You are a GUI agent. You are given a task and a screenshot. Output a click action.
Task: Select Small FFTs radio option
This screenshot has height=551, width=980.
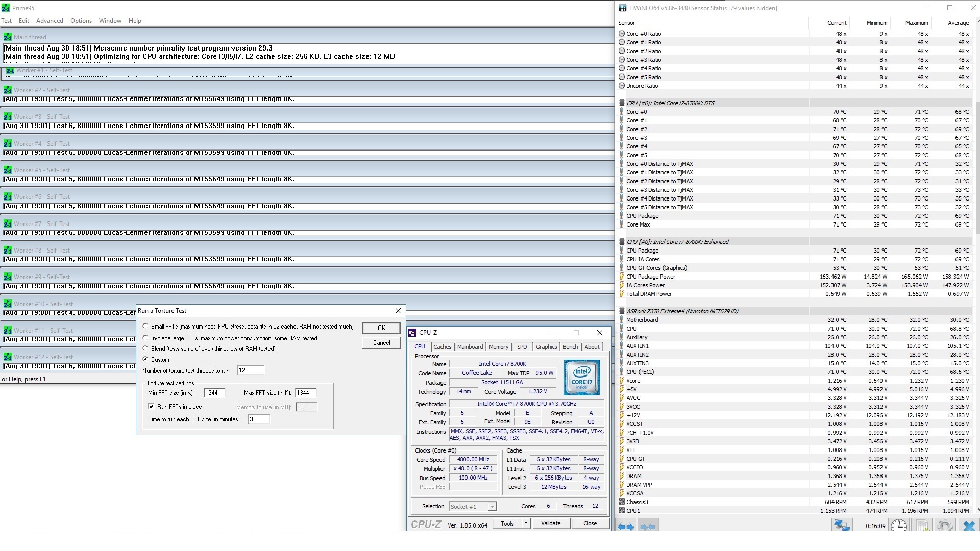point(145,326)
